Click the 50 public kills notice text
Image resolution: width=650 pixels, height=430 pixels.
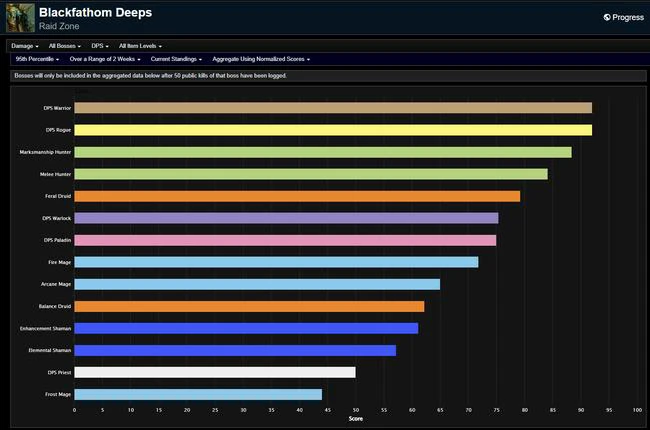click(150, 76)
